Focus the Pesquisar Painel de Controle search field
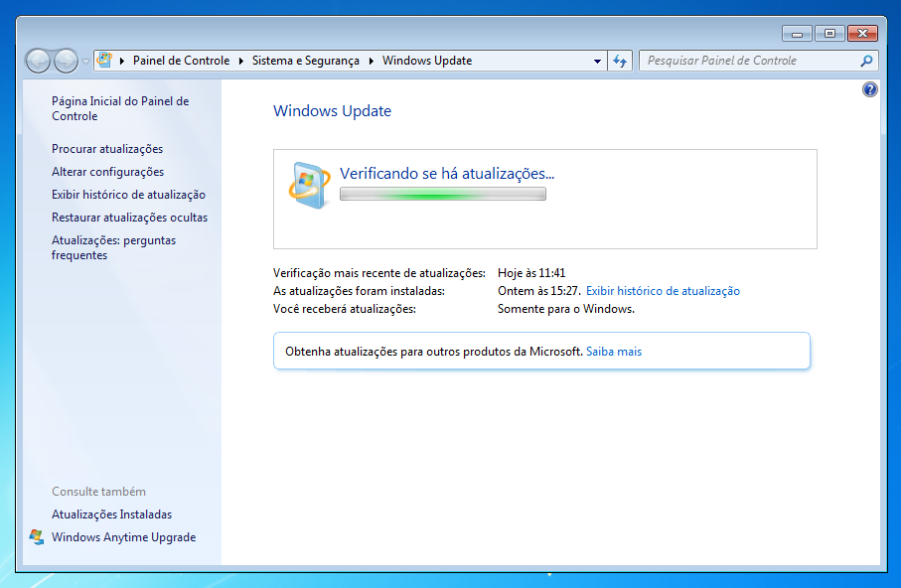Image resolution: width=901 pixels, height=588 pixels. [759, 61]
